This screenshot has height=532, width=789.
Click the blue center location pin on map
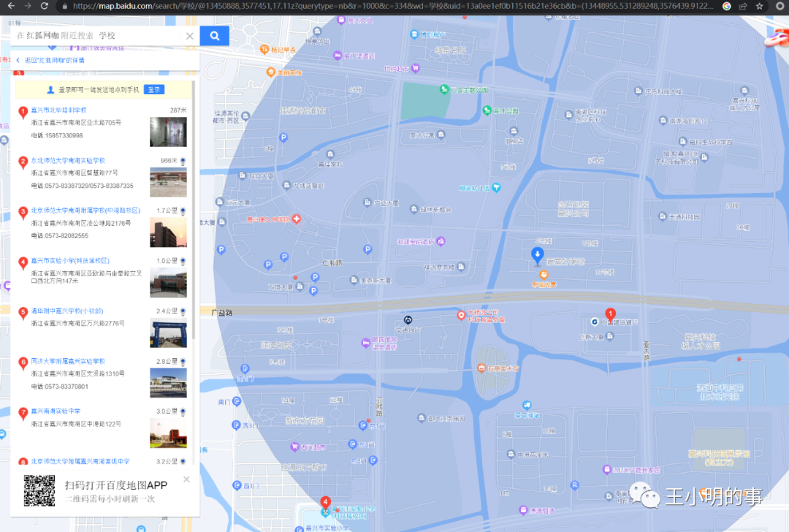538,255
